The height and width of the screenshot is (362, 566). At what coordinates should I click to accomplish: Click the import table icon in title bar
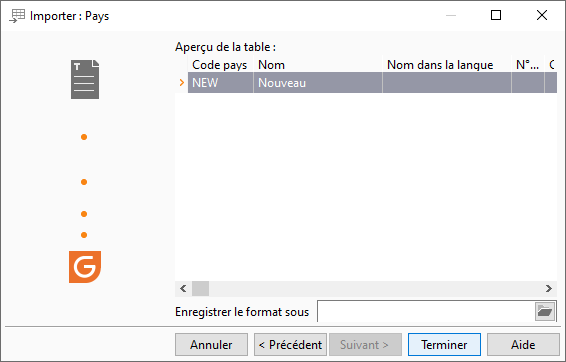tap(17, 16)
